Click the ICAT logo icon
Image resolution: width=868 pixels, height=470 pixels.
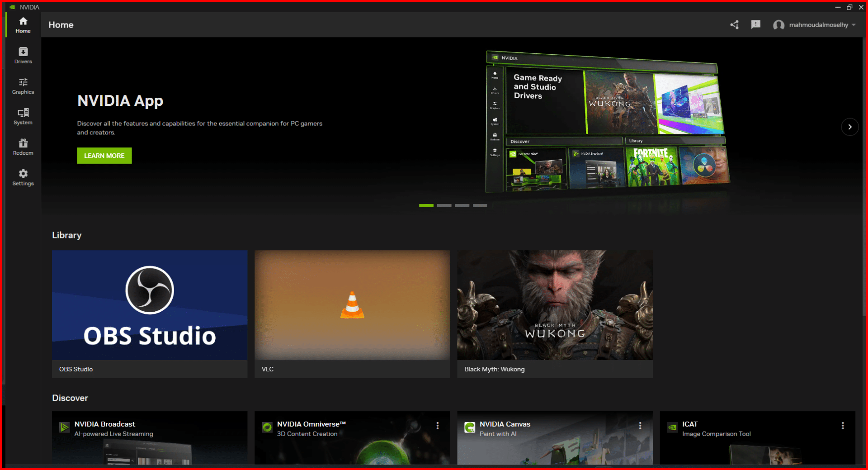[672, 427]
